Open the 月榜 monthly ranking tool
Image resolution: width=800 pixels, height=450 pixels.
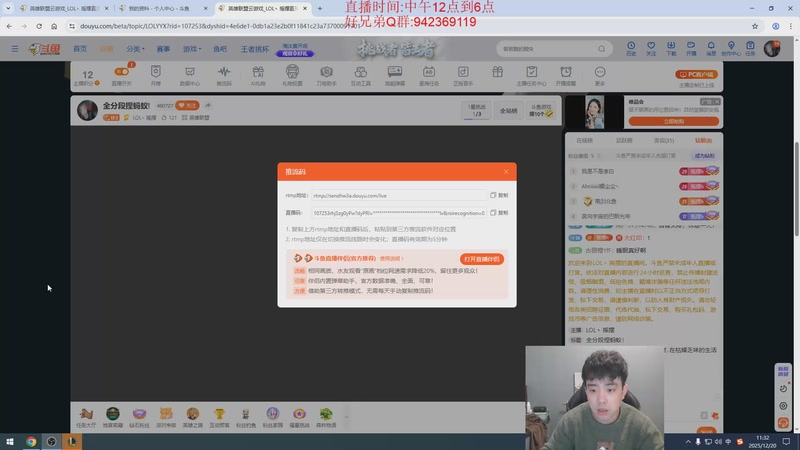[156, 75]
